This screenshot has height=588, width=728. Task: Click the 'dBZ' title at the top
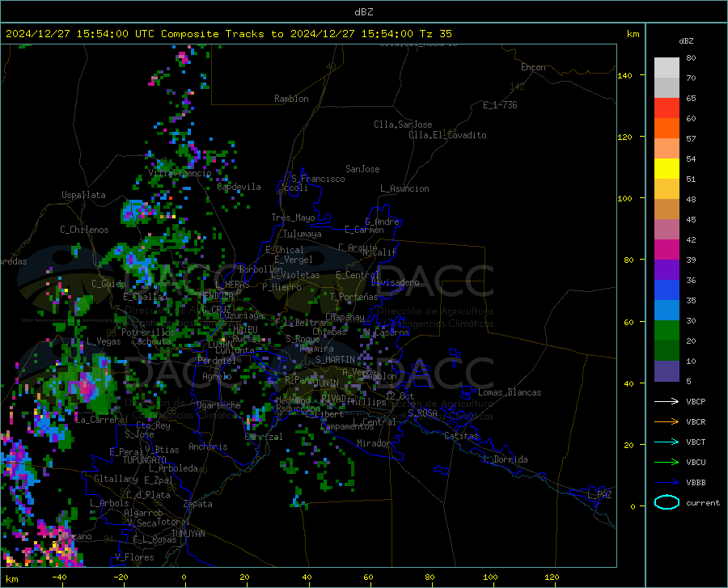(363, 12)
